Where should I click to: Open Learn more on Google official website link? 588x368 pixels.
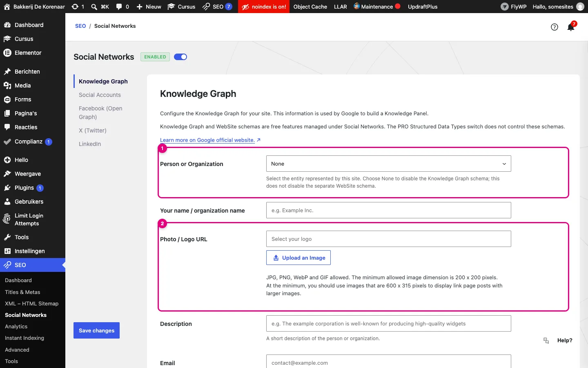[210, 140]
